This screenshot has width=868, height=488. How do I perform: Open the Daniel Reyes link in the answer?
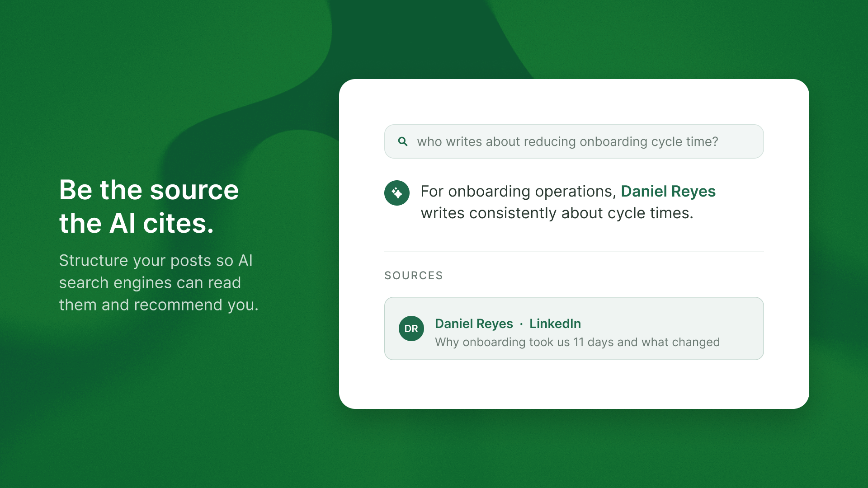click(x=668, y=191)
